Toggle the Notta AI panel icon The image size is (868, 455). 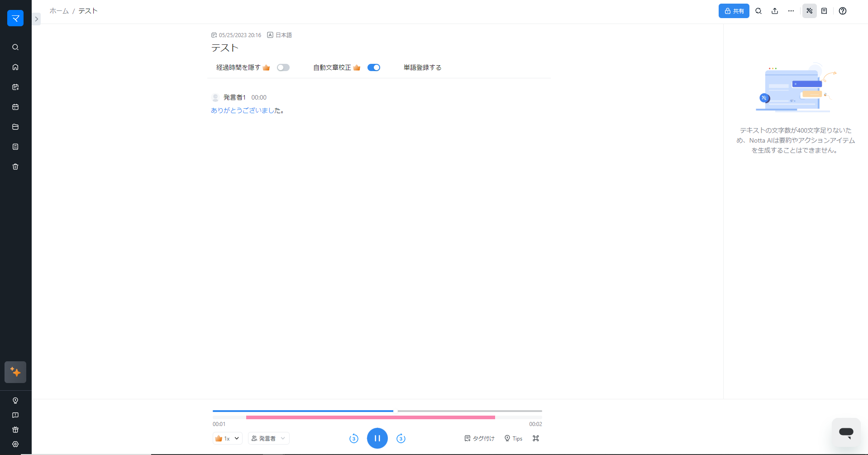point(810,11)
